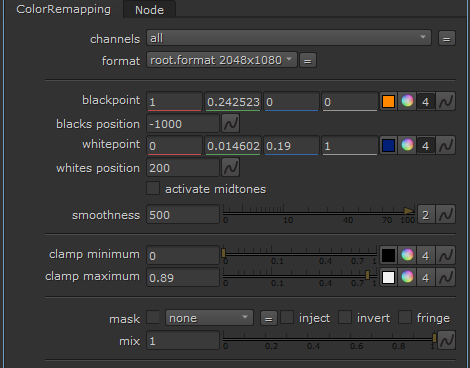This screenshot has width=470, height=368.
Task: Click the whitepoint alpha value field
Action: tap(350, 145)
